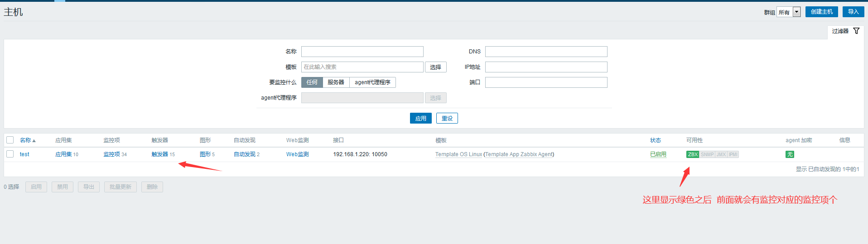Open 触发器 link for host test
Screen dimensions: 868x244
(x=159, y=154)
